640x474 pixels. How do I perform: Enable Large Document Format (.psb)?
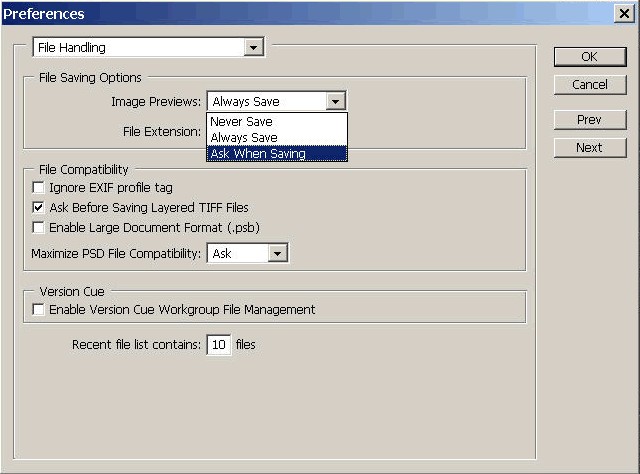(39, 228)
